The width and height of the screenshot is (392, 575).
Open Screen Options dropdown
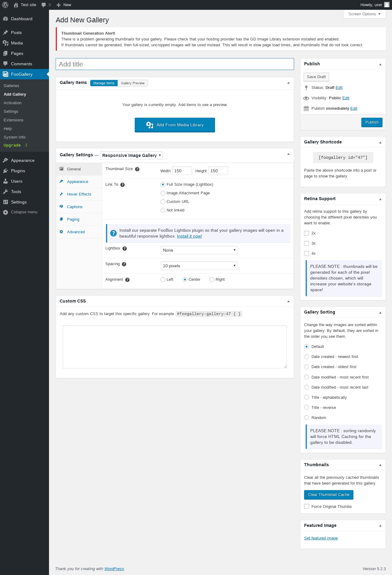click(x=364, y=14)
